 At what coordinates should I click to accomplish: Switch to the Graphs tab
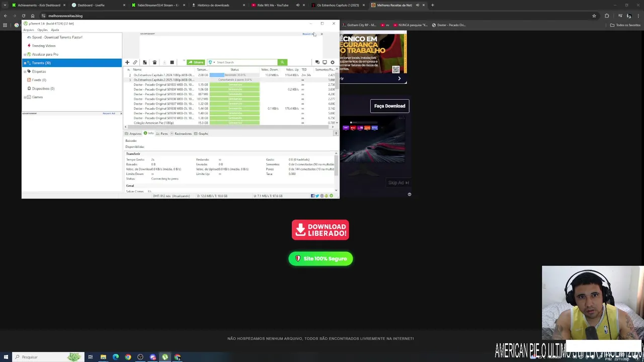tap(201, 134)
